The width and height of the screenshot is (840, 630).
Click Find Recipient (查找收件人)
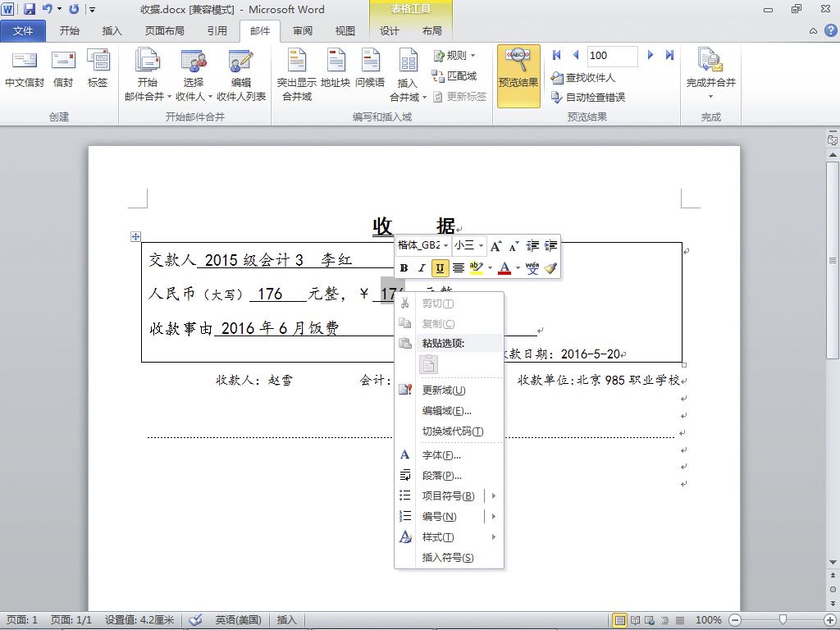click(x=583, y=78)
